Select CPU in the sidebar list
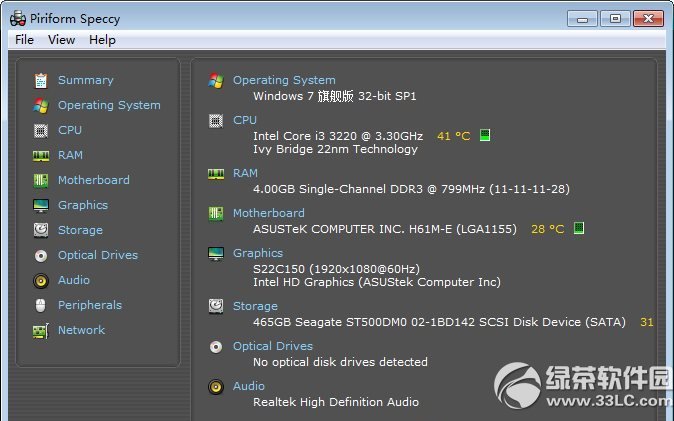The height and width of the screenshot is (421, 674). [70, 130]
